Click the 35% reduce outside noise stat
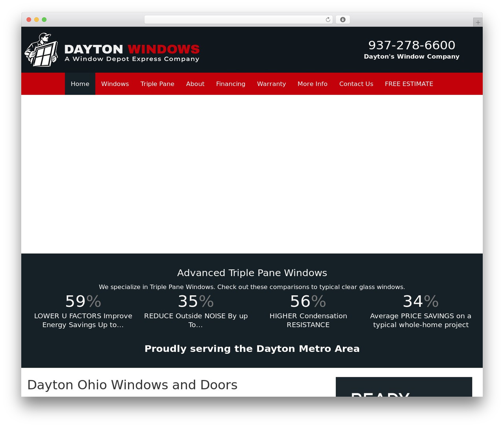Image resolution: width=504 pixels, height=427 pixels. click(x=196, y=311)
